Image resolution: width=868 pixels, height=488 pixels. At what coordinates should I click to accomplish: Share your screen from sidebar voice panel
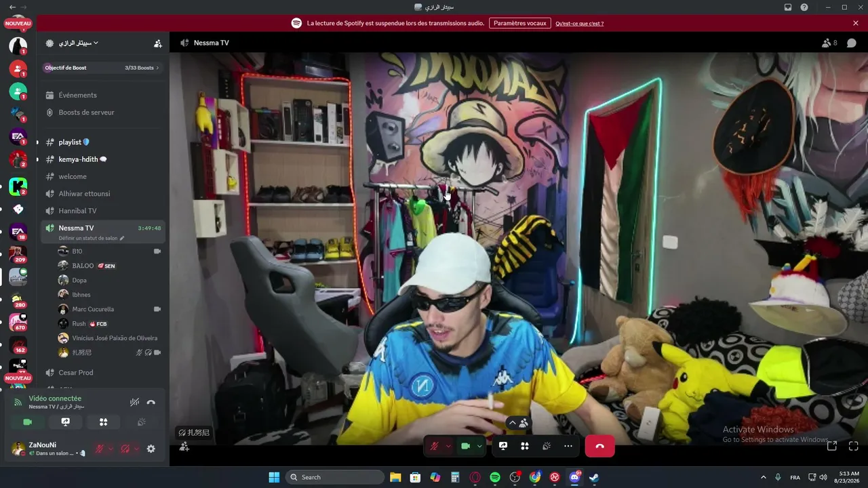pyautogui.click(x=66, y=422)
